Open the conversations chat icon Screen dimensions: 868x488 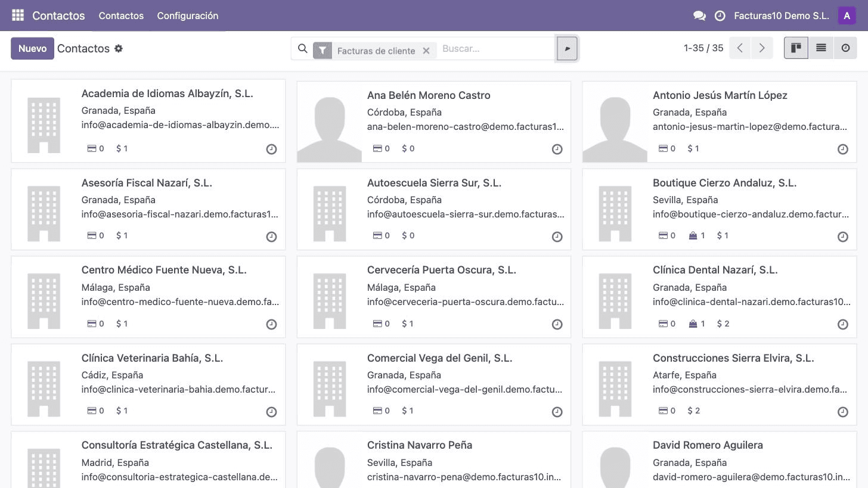click(699, 16)
